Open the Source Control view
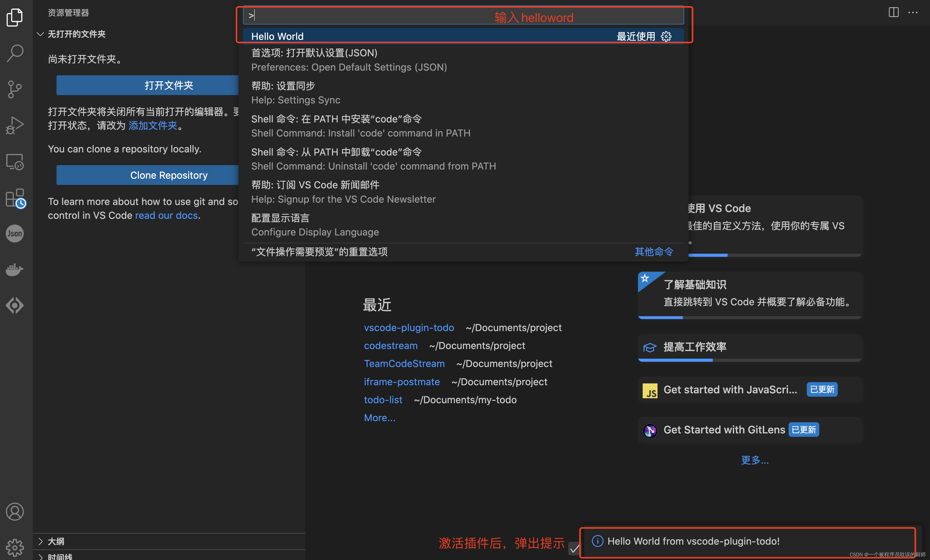Viewport: 930px width, 560px height. pyautogui.click(x=15, y=89)
